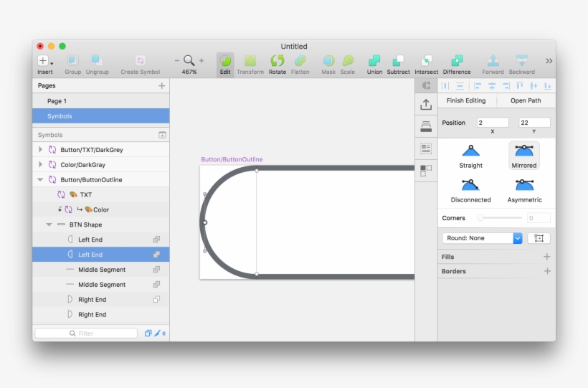
Task: Click the align bottom edges icon
Action: pos(548,86)
